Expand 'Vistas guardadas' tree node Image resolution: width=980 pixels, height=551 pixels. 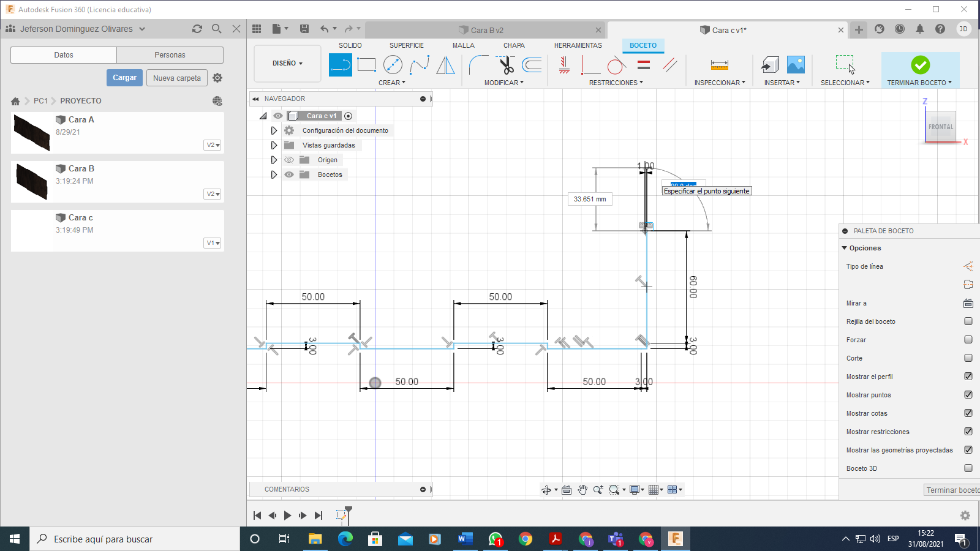click(274, 145)
